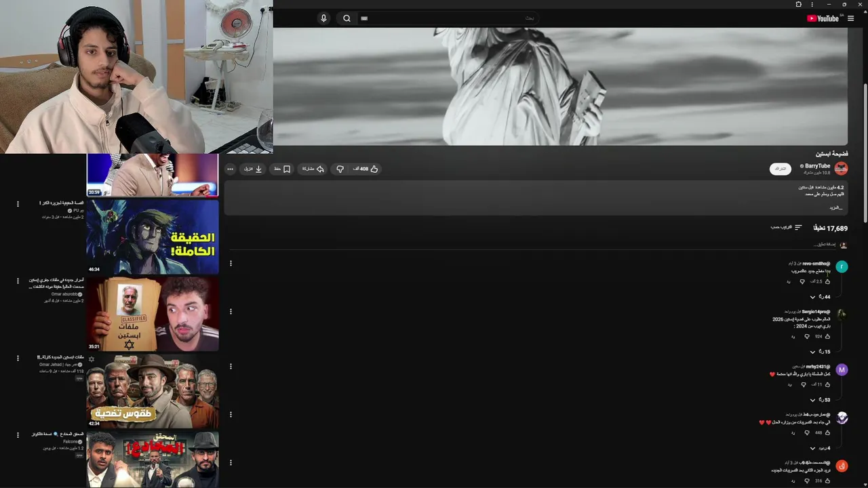The width and height of the screenshot is (868, 488).
Task: Open three-dot menu for Omar aburobb's video
Action: 18,281
